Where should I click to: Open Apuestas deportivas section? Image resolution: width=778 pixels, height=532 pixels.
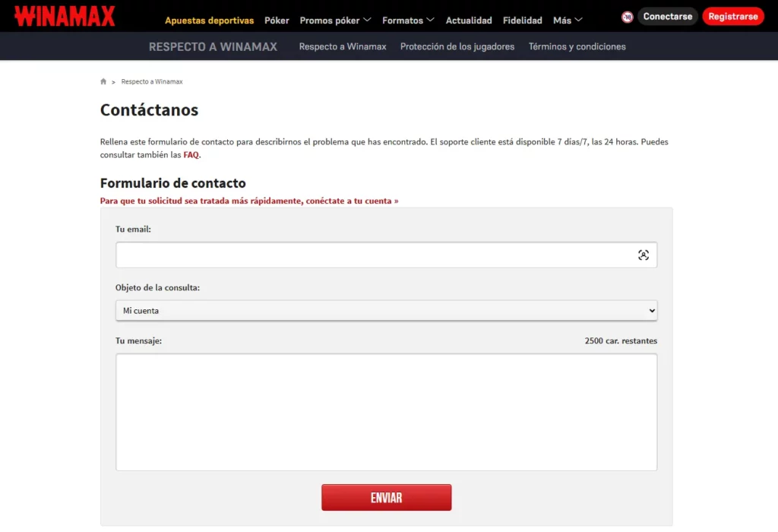210,21
